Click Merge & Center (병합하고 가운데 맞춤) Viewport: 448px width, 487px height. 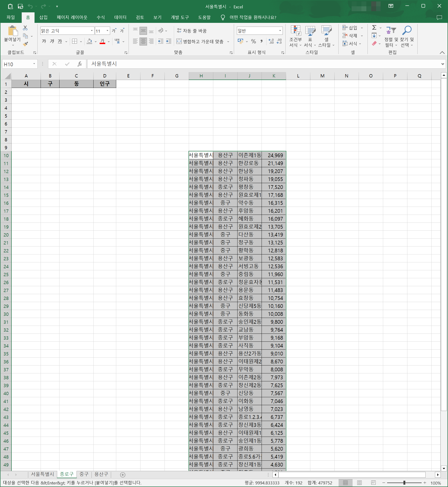click(x=200, y=42)
